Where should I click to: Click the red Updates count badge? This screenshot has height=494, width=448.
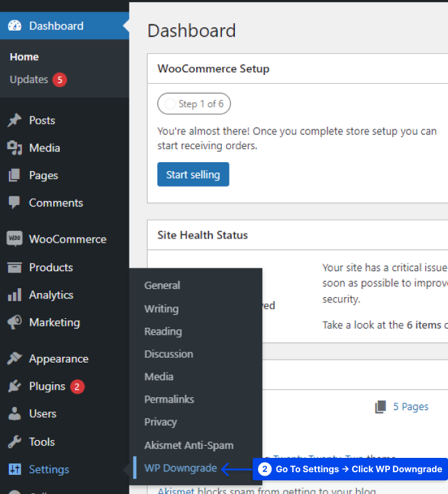tap(59, 80)
